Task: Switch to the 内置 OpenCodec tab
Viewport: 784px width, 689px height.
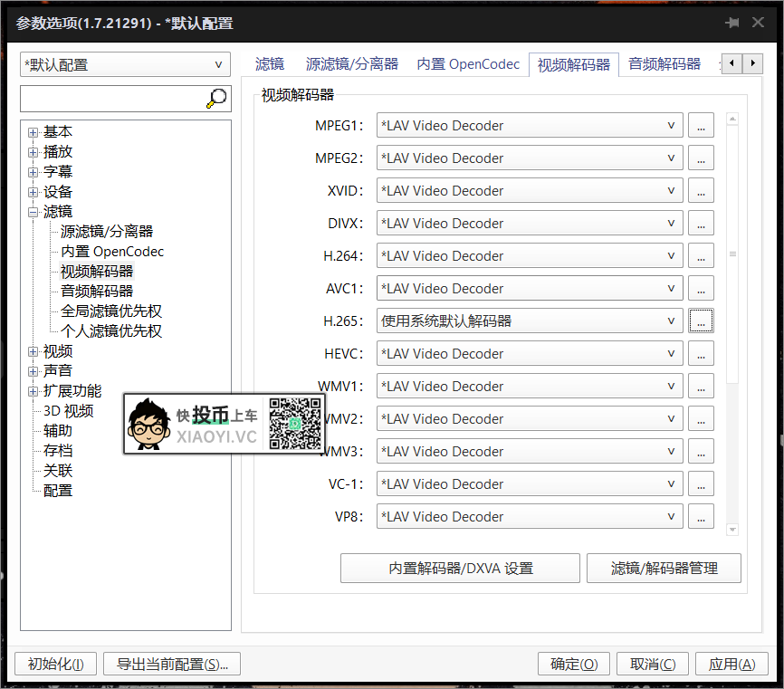Action: [468, 64]
